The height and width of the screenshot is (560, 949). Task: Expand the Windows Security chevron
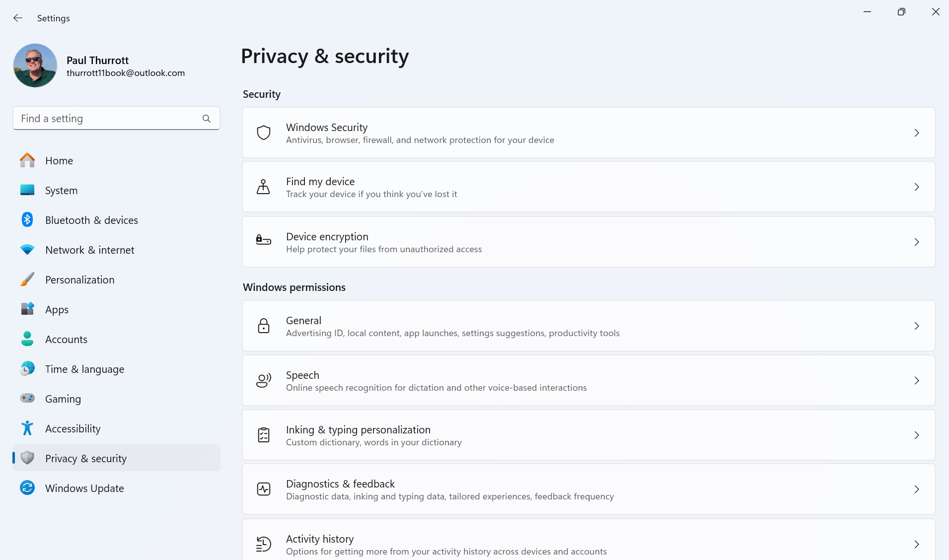point(917,133)
